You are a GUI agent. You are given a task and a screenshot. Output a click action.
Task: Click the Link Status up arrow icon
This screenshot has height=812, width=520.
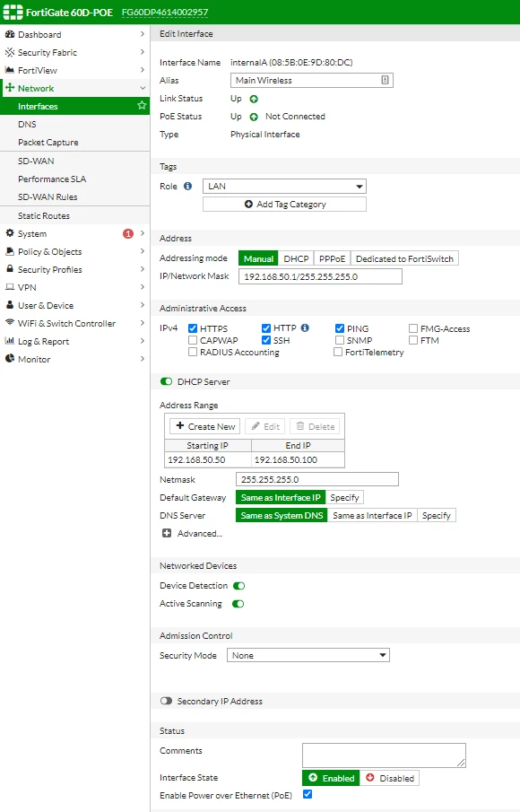point(254,99)
